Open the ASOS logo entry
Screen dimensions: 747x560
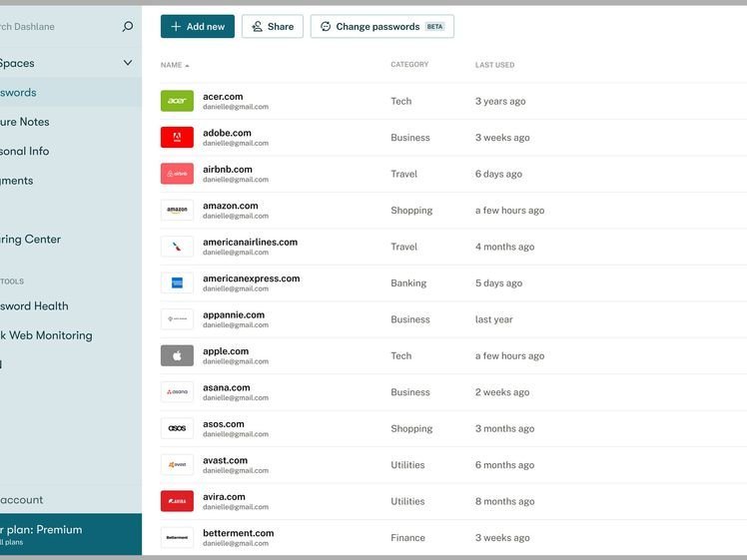tap(177, 428)
